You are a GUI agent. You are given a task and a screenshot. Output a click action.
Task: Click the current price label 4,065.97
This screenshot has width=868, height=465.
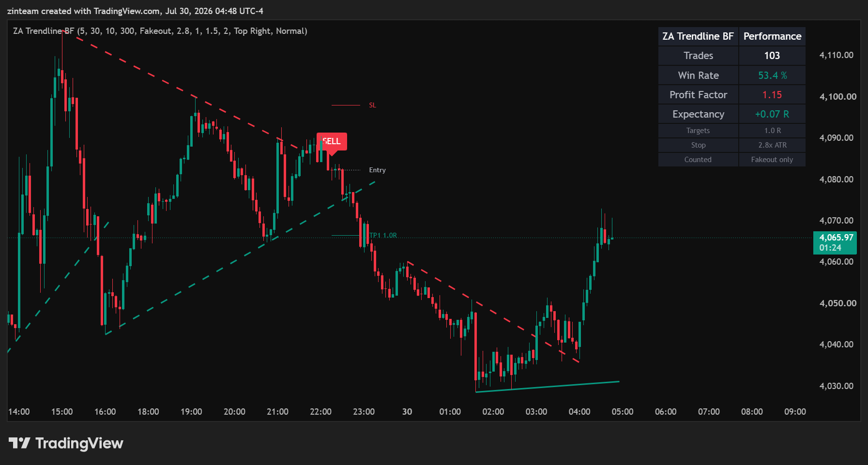pyautogui.click(x=835, y=242)
